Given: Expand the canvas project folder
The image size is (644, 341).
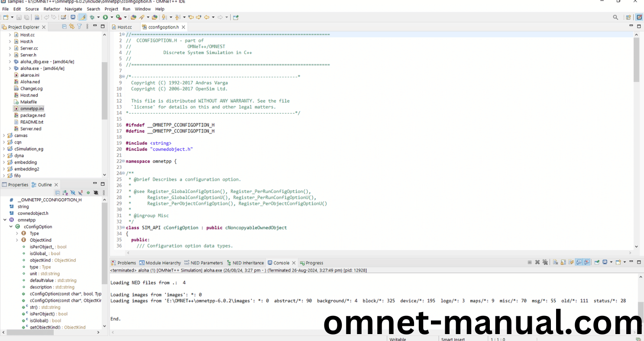Looking at the screenshot, I should point(4,135).
